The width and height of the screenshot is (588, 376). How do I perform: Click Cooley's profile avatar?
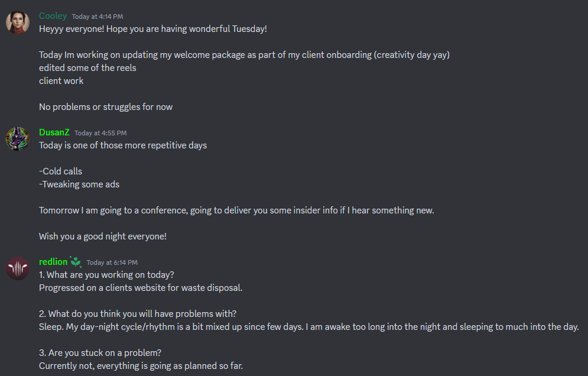click(18, 22)
